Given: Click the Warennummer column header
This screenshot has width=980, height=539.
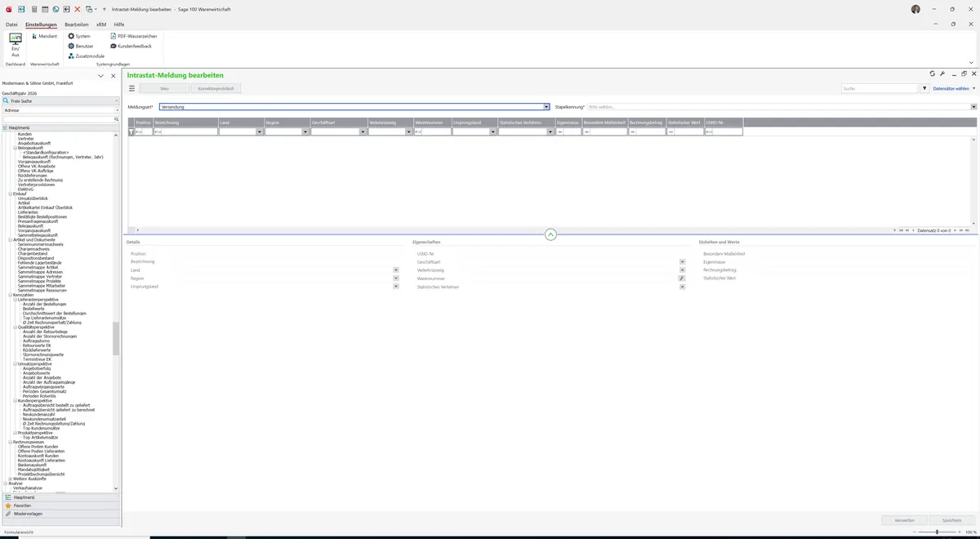Looking at the screenshot, I should coord(433,122).
